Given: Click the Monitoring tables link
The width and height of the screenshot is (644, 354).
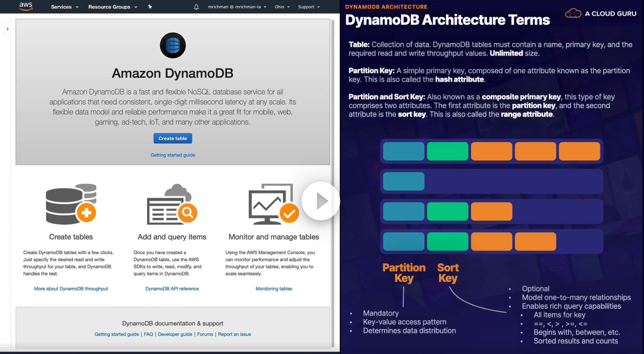Looking at the screenshot, I should pos(274,288).
